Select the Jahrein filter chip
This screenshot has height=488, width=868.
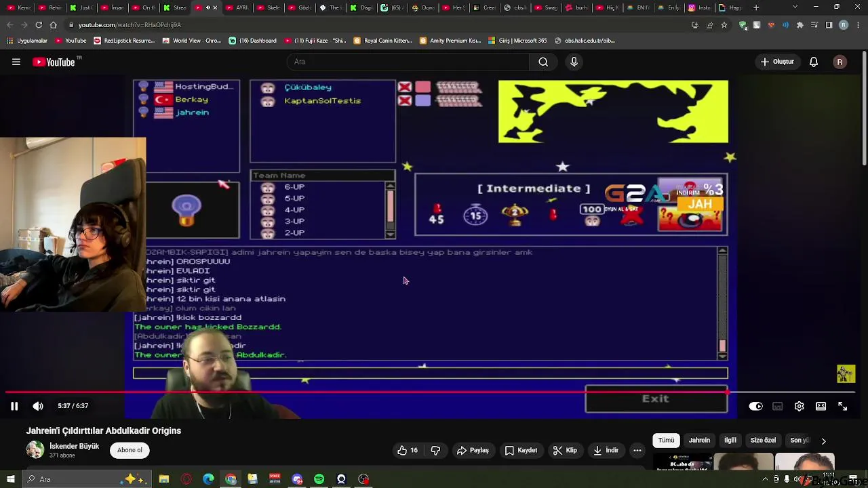click(x=699, y=441)
